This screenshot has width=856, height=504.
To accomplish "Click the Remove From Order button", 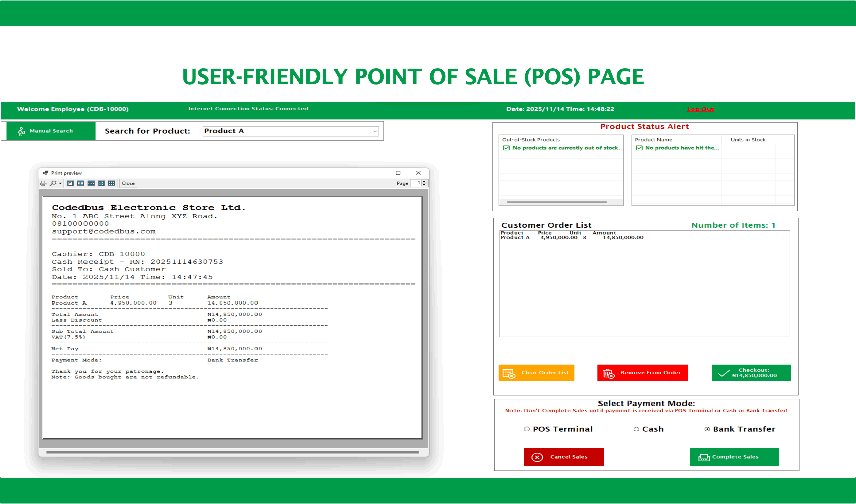I will 642,373.
